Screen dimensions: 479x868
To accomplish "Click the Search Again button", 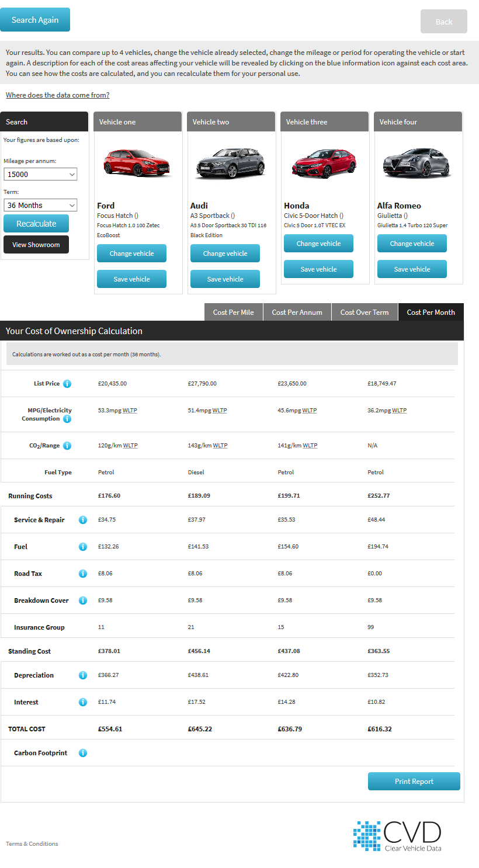I will point(35,20).
